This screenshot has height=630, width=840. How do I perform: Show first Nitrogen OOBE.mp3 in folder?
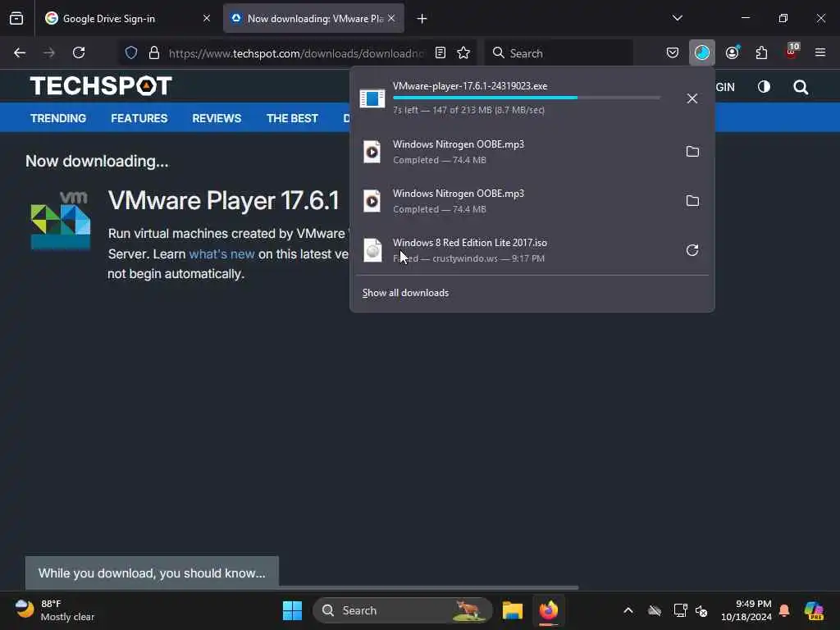(x=692, y=152)
